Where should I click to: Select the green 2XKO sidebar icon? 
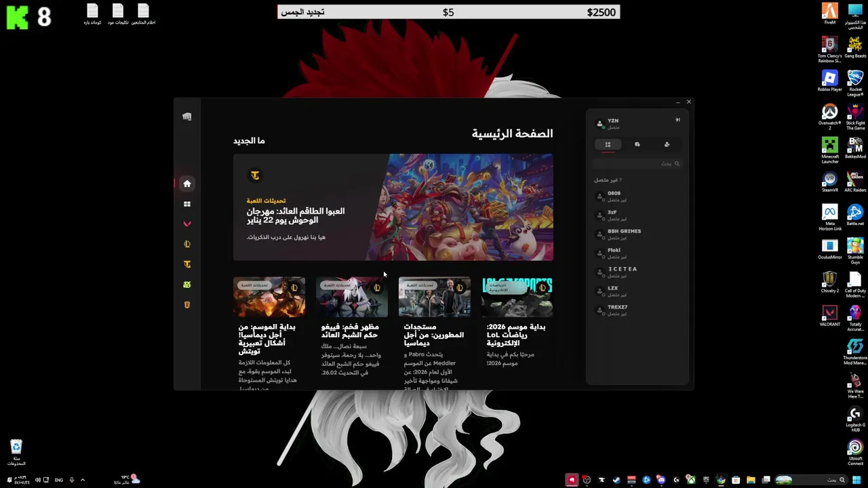click(x=187, y=285)
